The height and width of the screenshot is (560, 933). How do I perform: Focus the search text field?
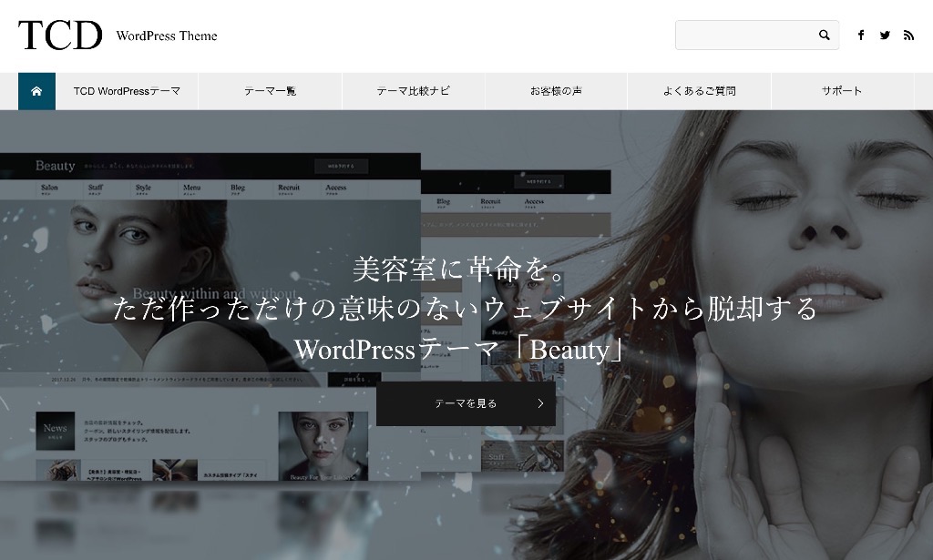(x=744, y=36)
